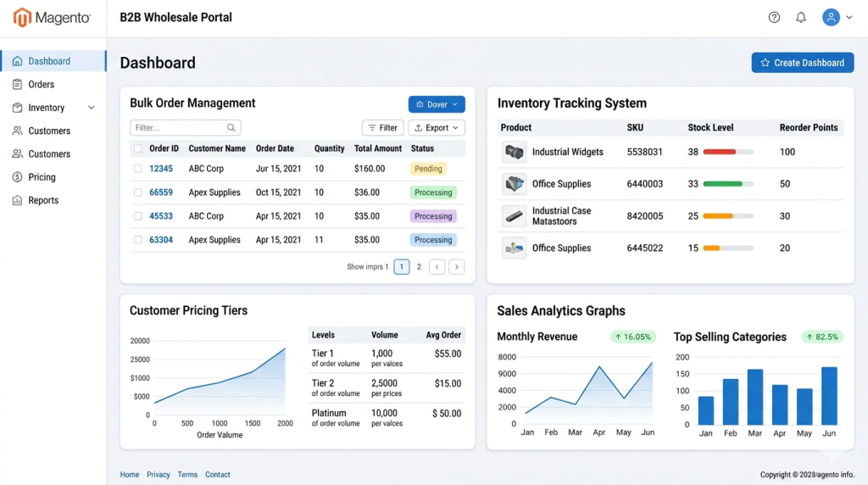The width and height of the screenshot is (868, 485).
Task: Go to the Dashboard sidebar item
Action: tap(53, 61)
